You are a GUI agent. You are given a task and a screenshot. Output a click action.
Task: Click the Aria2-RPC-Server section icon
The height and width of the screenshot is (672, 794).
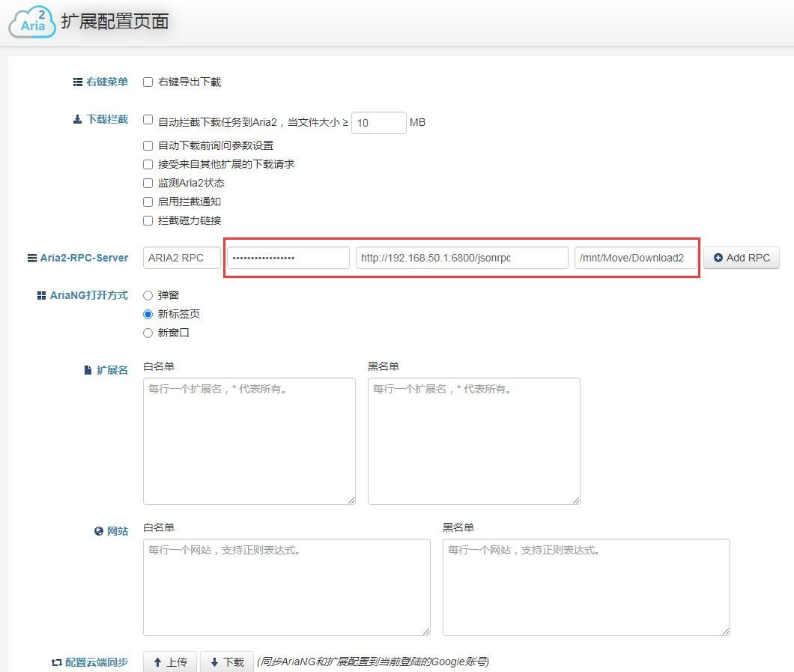[32, 258]
